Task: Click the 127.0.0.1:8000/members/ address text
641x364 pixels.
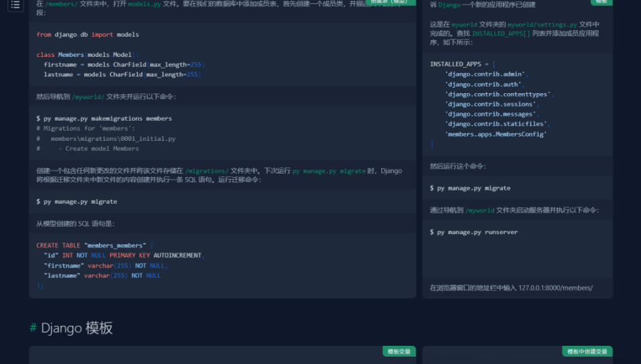Action: 556,288
